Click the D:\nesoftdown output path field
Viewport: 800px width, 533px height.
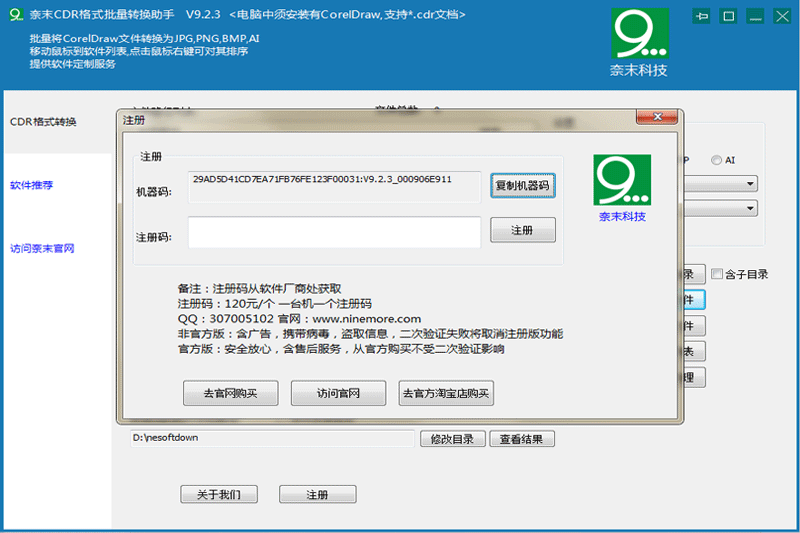point(272,438)
